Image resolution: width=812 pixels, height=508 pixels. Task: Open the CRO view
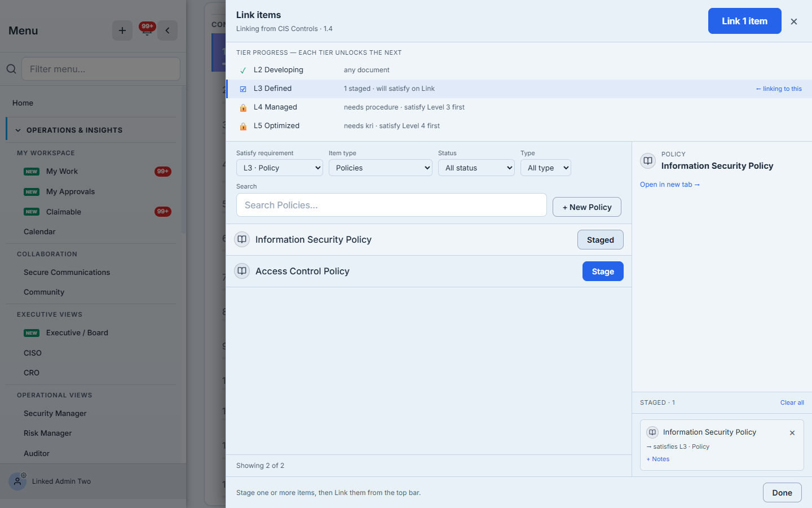point(32,373)
